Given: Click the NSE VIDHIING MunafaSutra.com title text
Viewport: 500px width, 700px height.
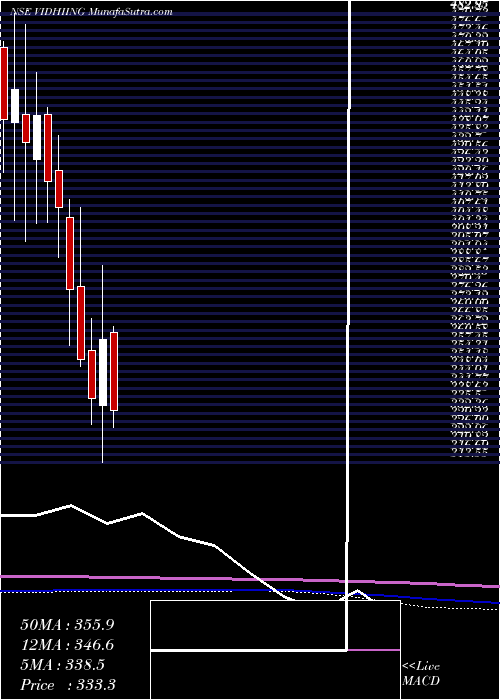Looking at the screenshot, I should (93, 12).
